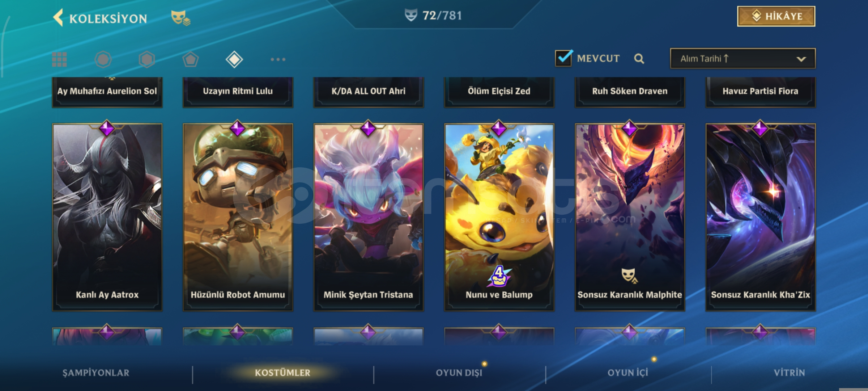Open the Oyun İçi tab
Image resolution: width=868 pixels, height=391 pixels.
click(x=628, y=373)
